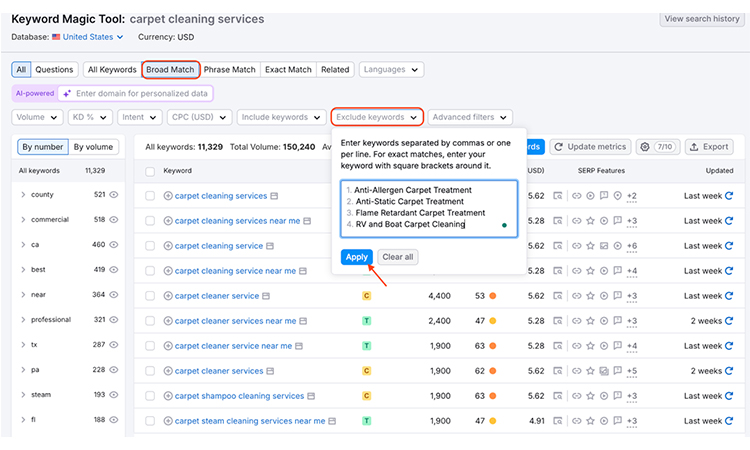The image size is (750, 450).
Task: Tick the select-all checkbox in Keyword header
Action: 150,171
